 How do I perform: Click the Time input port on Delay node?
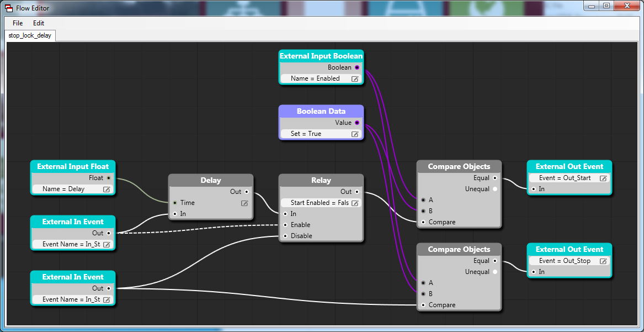(x=175, y=203)
